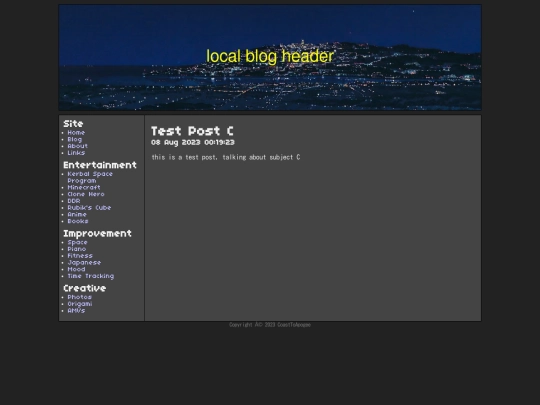Click the Creative section heading
Screen dimensions: 540x405
point(84,288)
